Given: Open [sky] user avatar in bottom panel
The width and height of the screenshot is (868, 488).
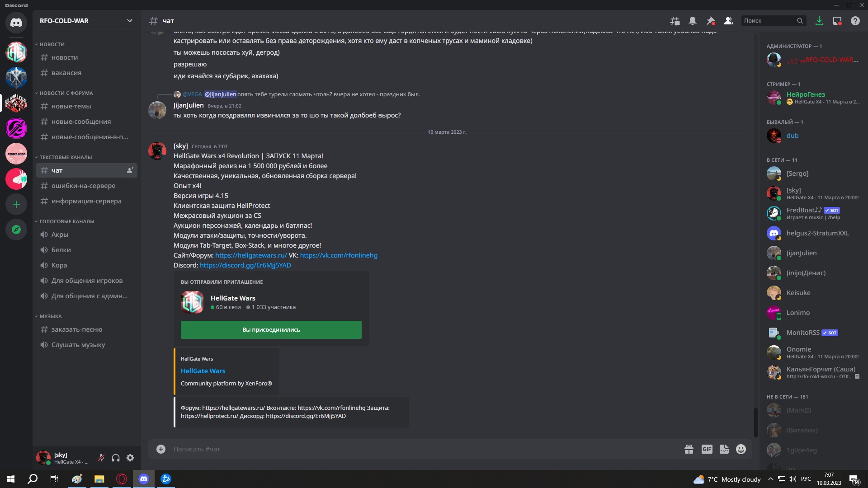Looking at the screenshot, I should pos(43,458).
